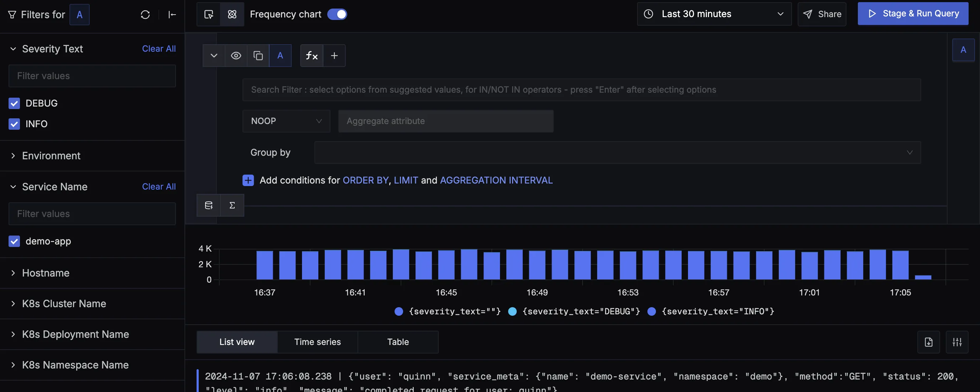Open the NOOP aggregation dropdown

[286, 121]
